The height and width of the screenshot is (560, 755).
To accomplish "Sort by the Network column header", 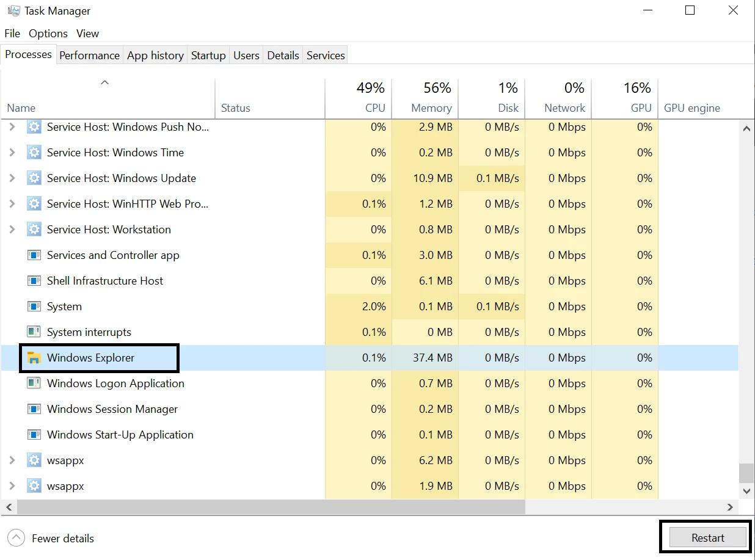I will [x=558, y=98].
